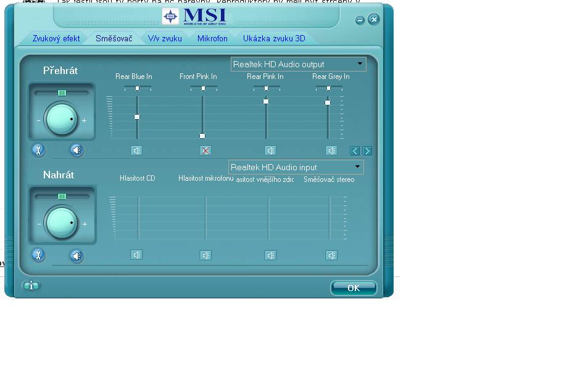The image size is (588, 375).
Task: Click the Nahrát master volume knob
Action: pos(61,223)
